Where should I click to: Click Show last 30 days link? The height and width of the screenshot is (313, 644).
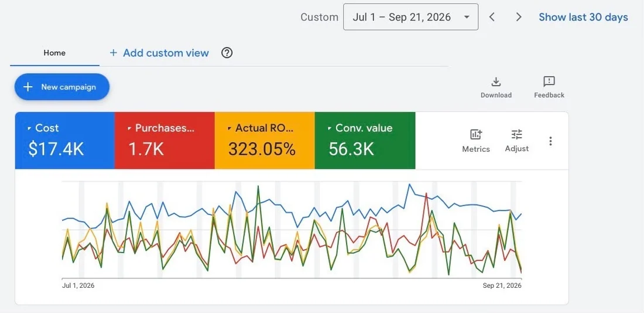point(583,17)
